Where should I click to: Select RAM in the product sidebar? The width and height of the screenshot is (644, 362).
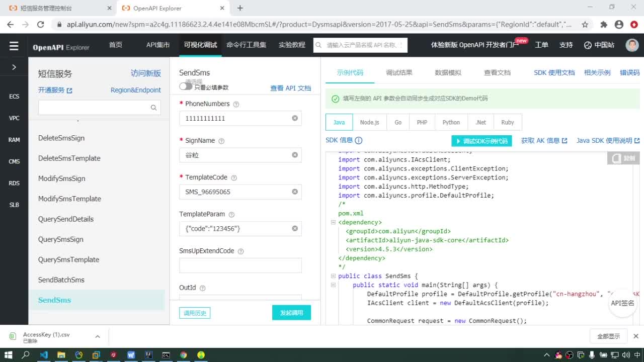14,140
